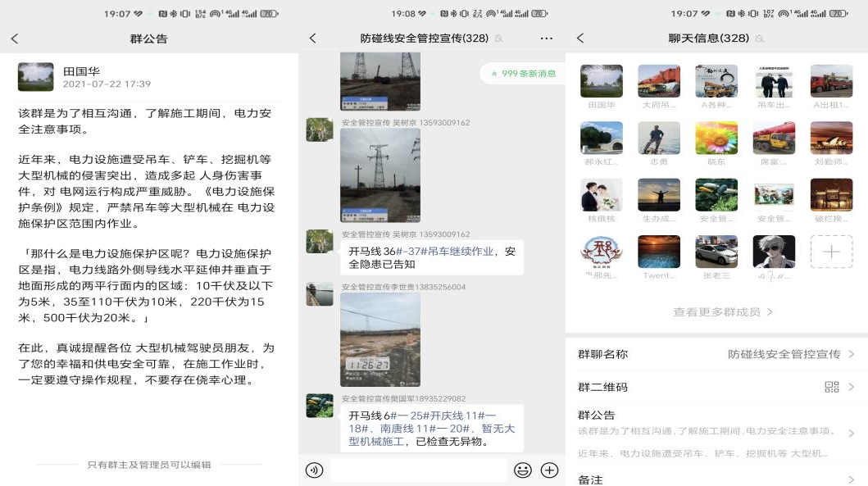The width and height of the screenshot is (868, 486).
Task: Tap back arrow on 群公告 screen
Action: pyautogui.click(x=15, y=39)
